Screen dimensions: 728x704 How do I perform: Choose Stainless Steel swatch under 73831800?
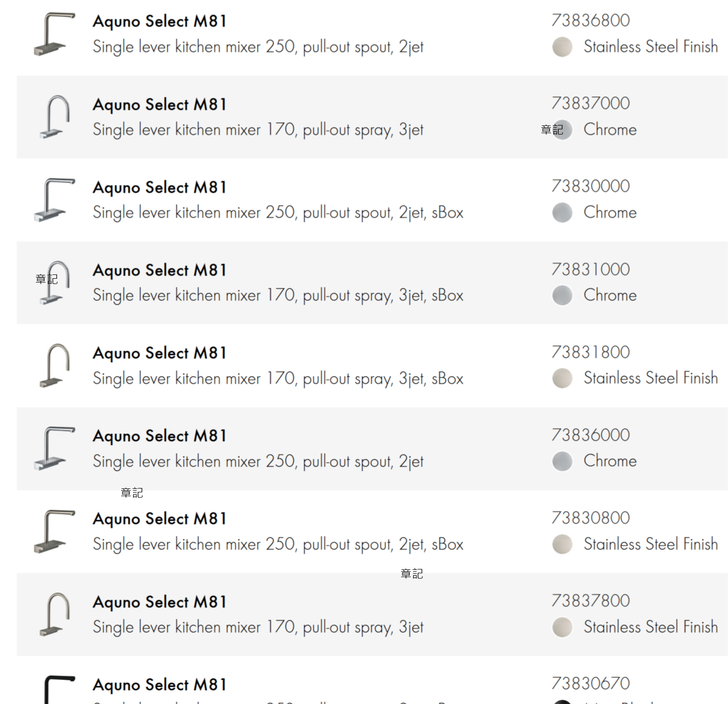point(562,378)
